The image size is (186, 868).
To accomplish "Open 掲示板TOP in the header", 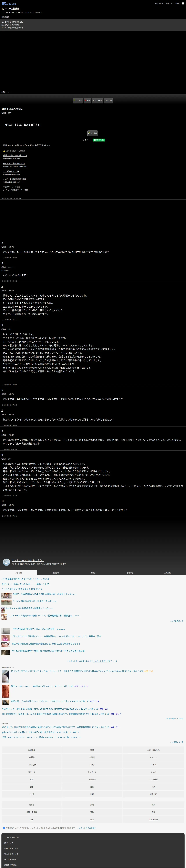I will pyautogui.click(x=159, y=3).
